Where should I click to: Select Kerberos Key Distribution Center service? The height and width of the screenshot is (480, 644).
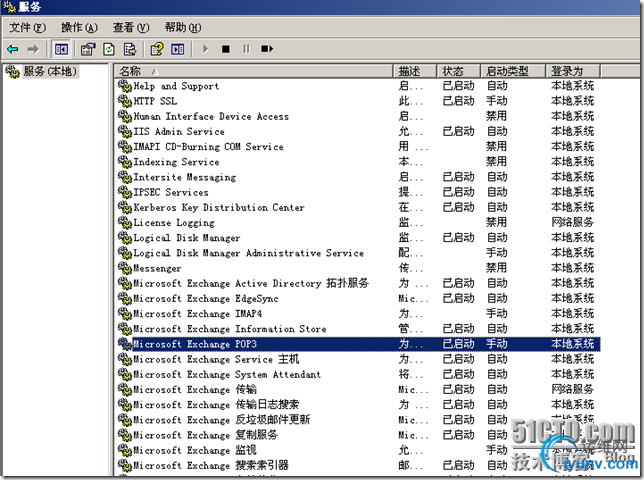219,207
